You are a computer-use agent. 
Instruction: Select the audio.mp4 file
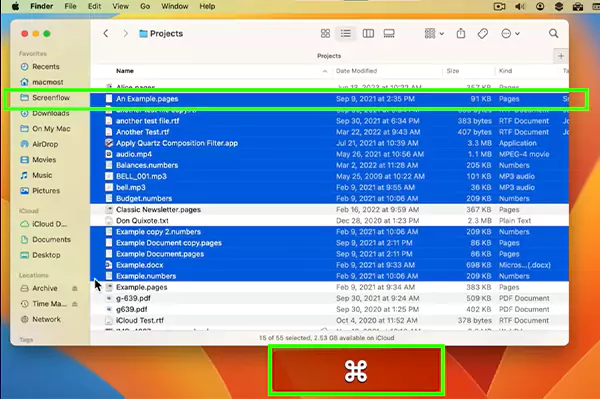329,154
